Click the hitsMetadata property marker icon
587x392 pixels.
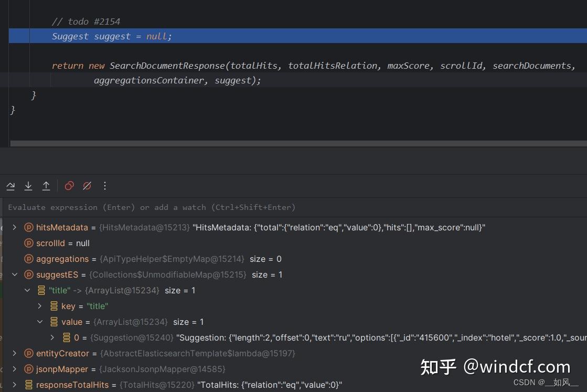pyautogui.click(x=29, y=227)
